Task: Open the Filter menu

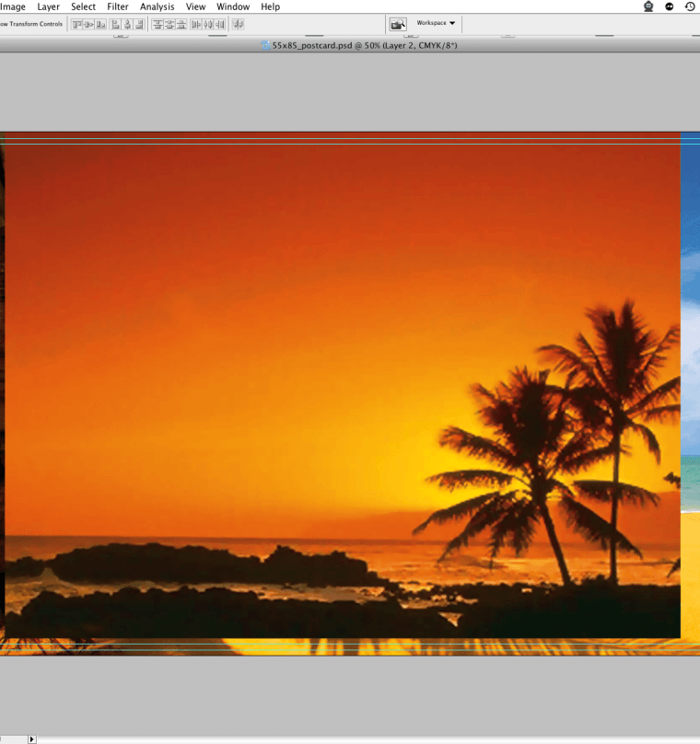Action: tap(118, 6)
